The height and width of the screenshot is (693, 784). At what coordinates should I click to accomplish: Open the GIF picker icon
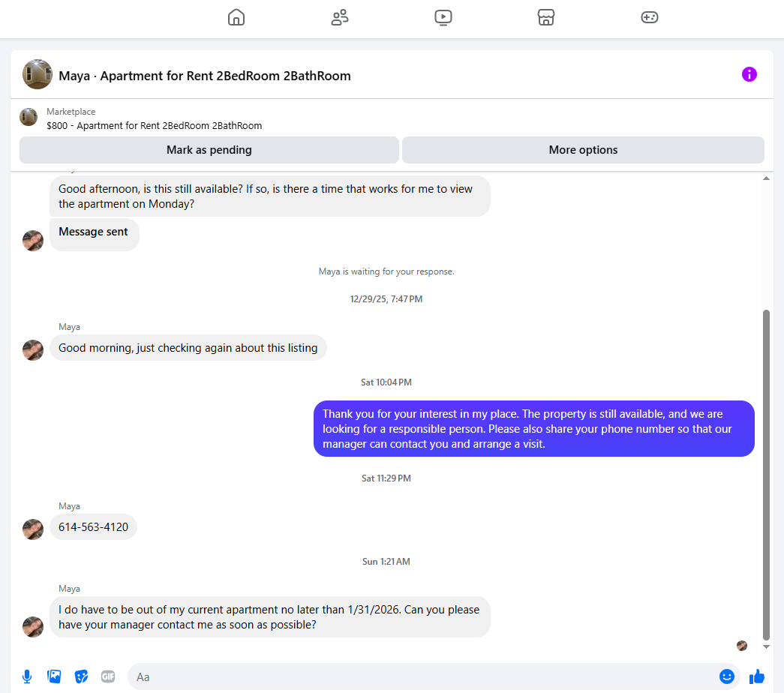(108, 676)
